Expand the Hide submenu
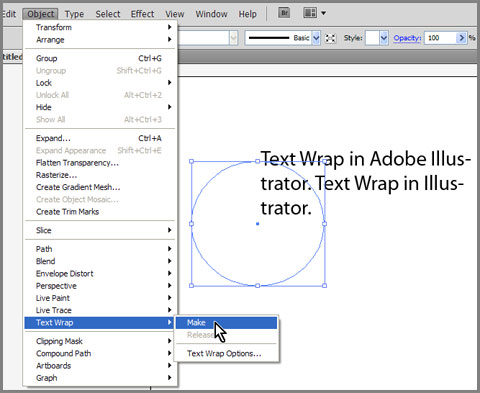 [100, 107]
